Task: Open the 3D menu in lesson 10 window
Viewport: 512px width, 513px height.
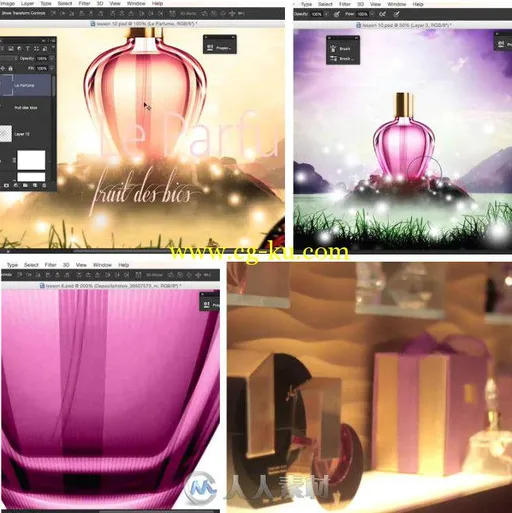Action: [360, 4]
